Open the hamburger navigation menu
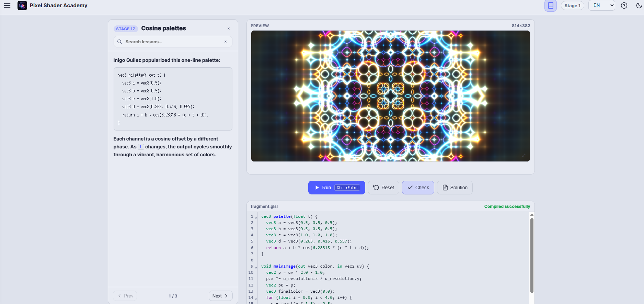Viewport: 644px width, 304px height. [7, 5]
